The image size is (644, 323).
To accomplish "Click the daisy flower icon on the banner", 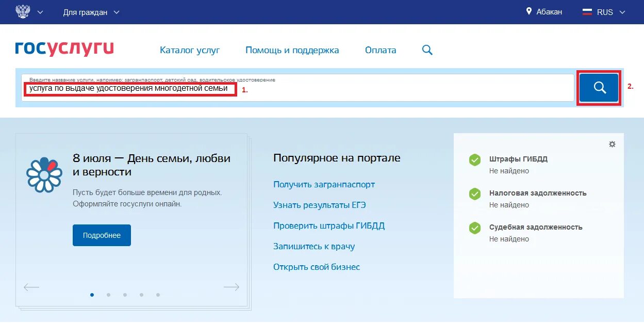I will (x=44, y=174).
